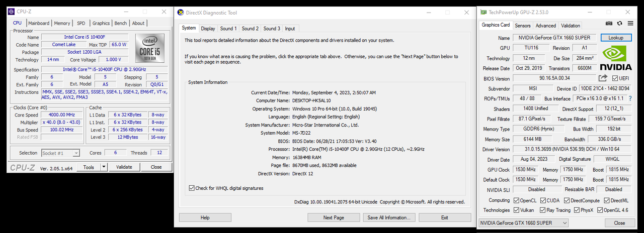Viewport: 644px width, 233px height.
Task: Click the Intel Core i5 badge in CPU-Z
Action: [149, 48]
